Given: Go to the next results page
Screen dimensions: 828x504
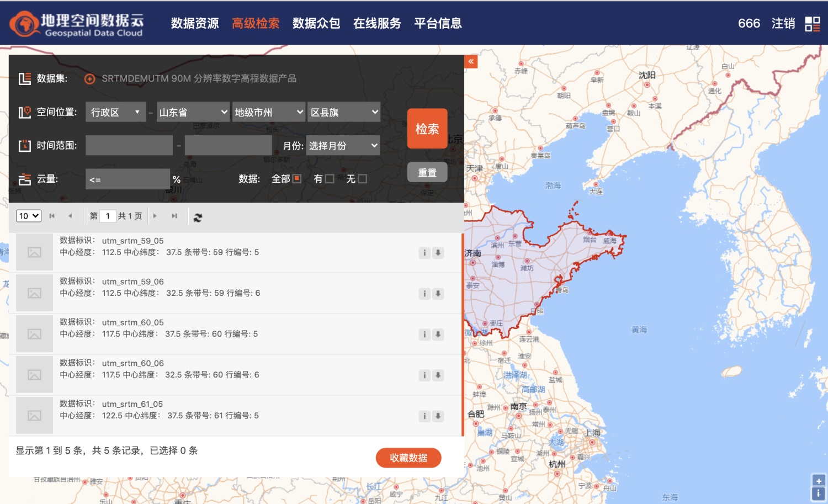Looking at the screenshot, I should (155, 216).
